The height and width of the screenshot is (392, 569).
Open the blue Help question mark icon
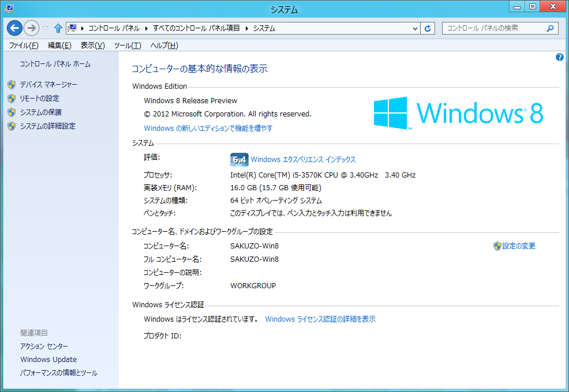[x=560, y=57]
